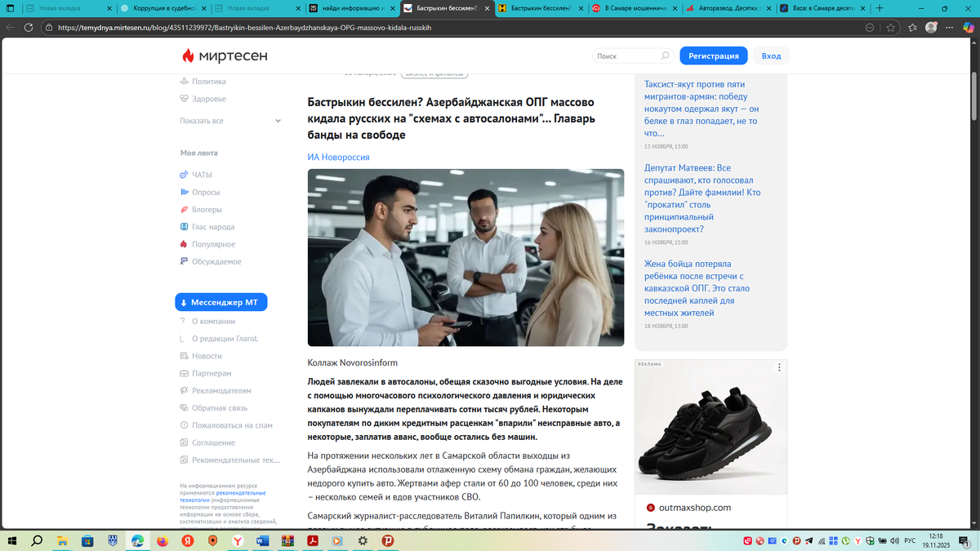This screenshot has height=551, width=980.
Task: Click the Партнерам icon
Action: (184, 373)
